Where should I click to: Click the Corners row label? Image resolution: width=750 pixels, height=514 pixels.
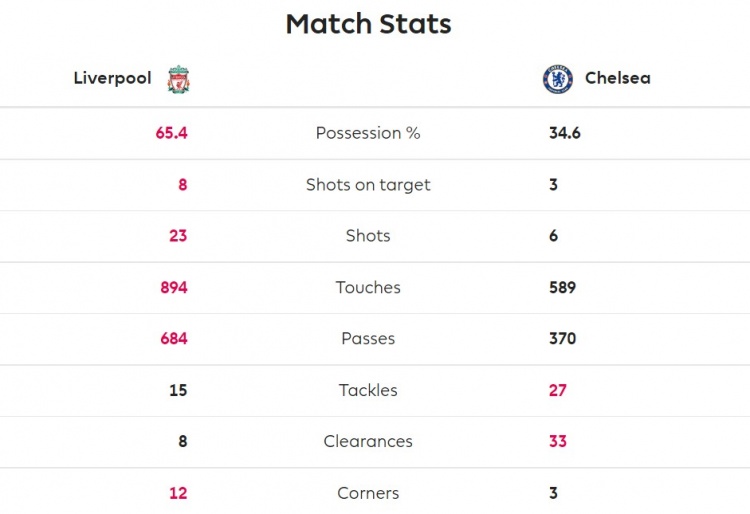[x=368, y=493]
